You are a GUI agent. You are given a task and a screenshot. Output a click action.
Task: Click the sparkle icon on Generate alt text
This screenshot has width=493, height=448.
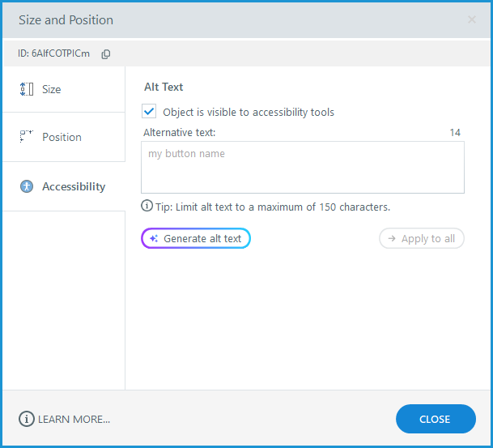click(154, 239)
